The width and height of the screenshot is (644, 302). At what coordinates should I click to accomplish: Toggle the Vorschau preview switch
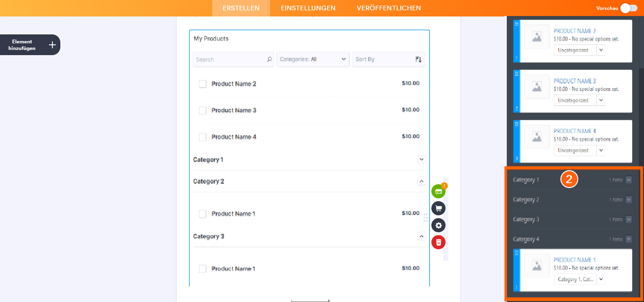tap(628, 8)
